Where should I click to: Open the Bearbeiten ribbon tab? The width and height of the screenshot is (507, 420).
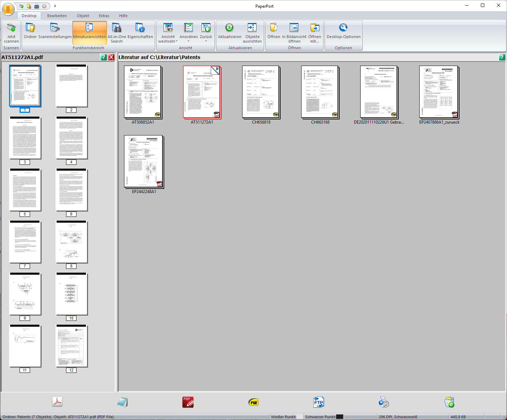pos(57,16)
